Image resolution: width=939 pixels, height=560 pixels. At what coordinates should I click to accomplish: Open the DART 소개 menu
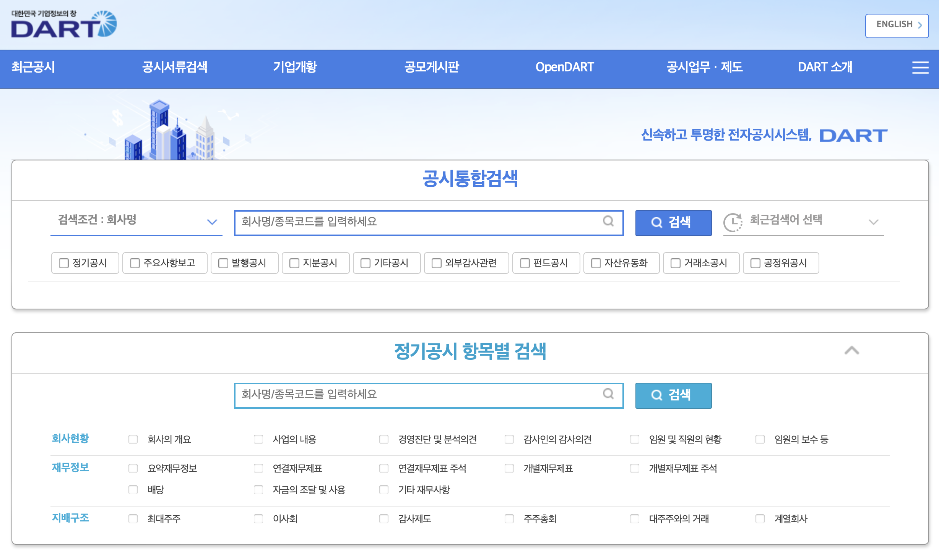coord(825,68)
